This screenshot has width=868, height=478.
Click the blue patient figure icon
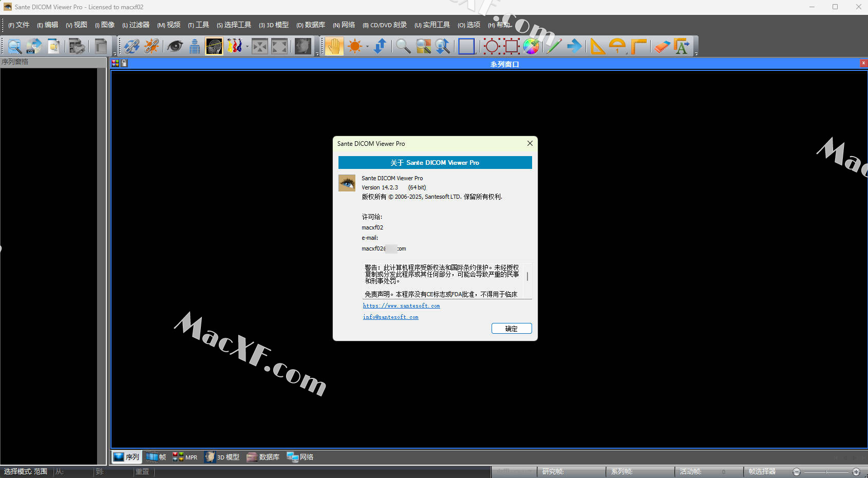[x=195, y=46]
